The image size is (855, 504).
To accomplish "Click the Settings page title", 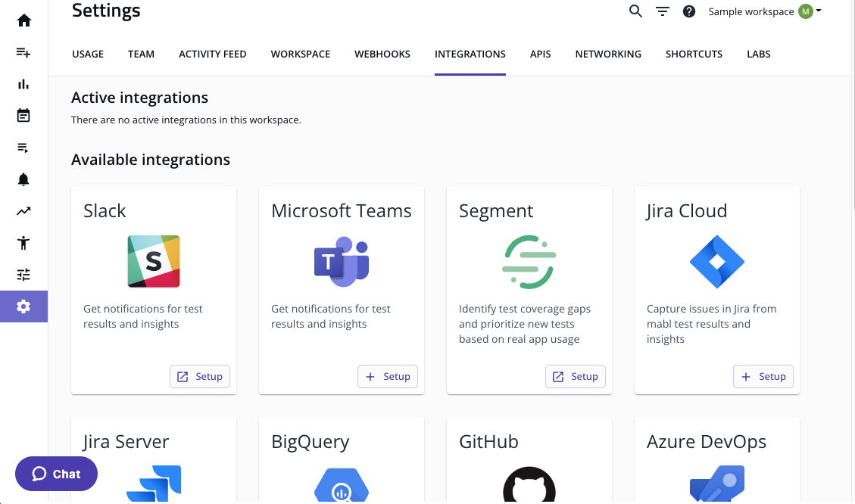I will tap(106, 11).
